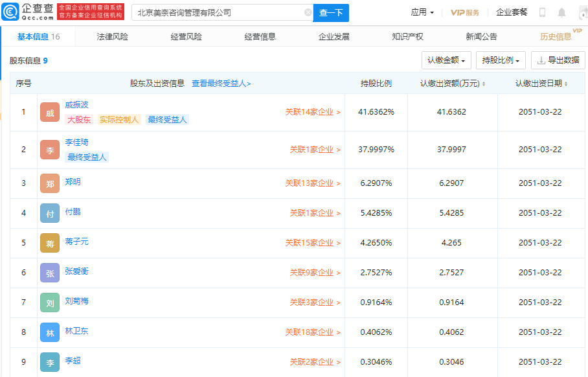Image resolution: width=588 pixels, height=377 pixels.
Task: Click 刘菊梅's green avatar icon
Action: (50, 303)
